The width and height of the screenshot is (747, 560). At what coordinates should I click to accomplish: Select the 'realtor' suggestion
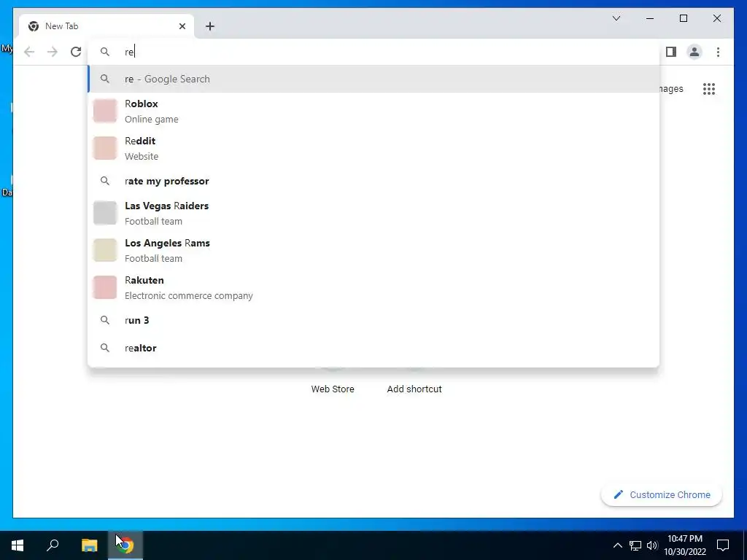point(374,348)
